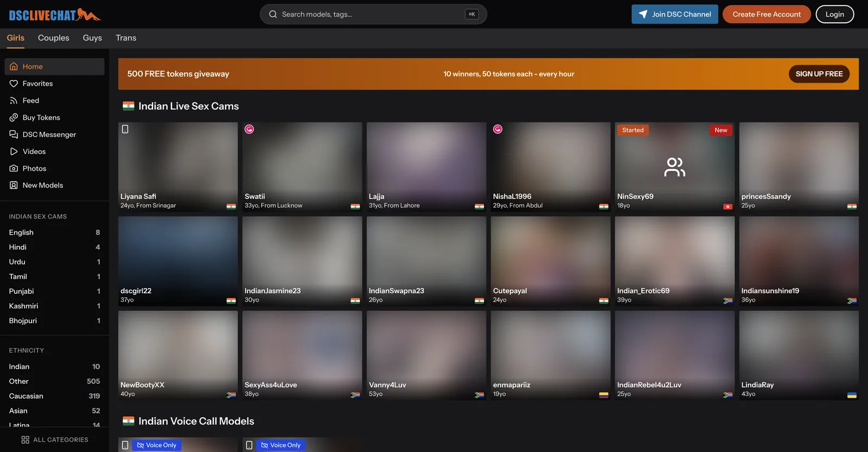Click the Join DSC Channel button
The image size is (868, 452).
[675, 14]
